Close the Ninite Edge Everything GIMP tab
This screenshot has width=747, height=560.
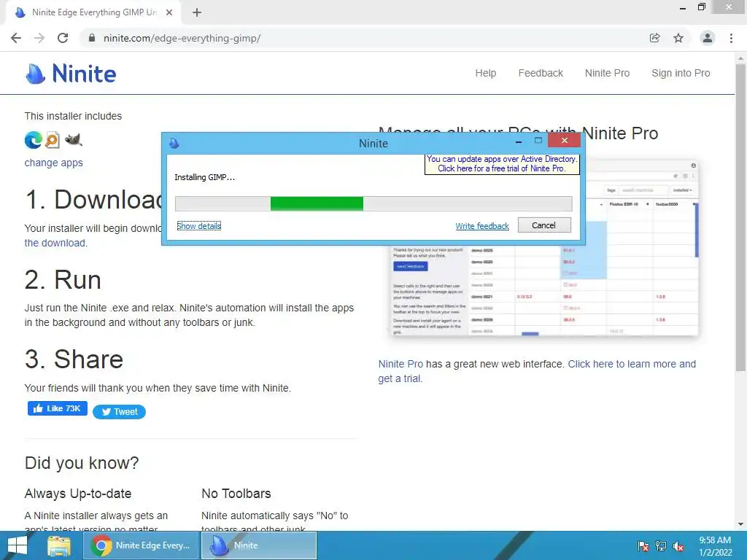tap(169, 12)
